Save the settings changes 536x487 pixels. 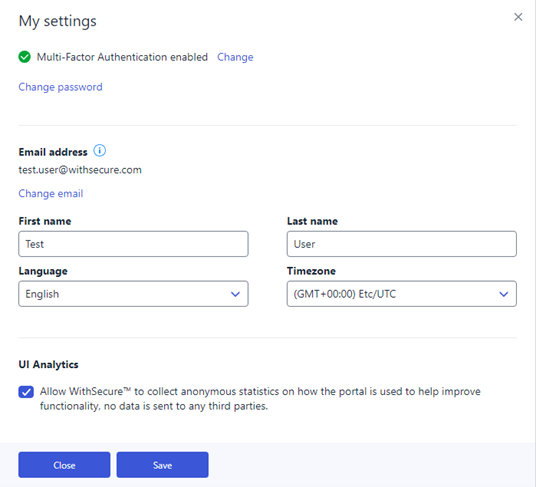point(162,465)
